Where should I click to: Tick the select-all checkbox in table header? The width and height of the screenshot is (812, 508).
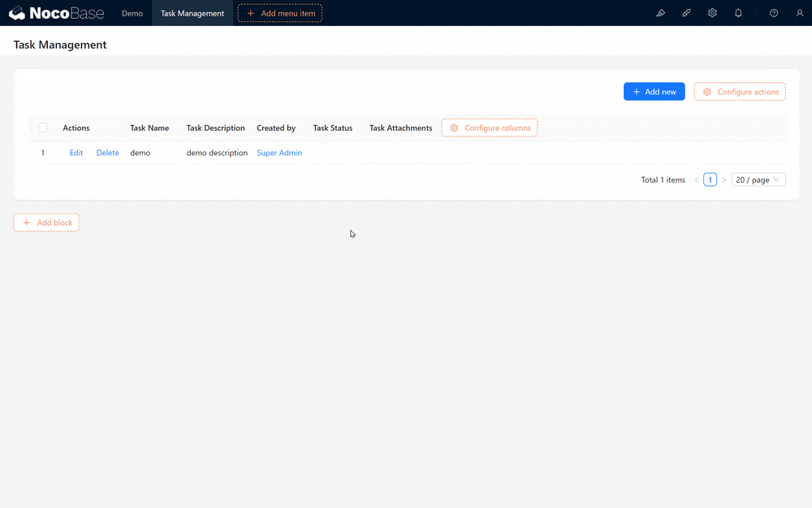tap(43, 128)
